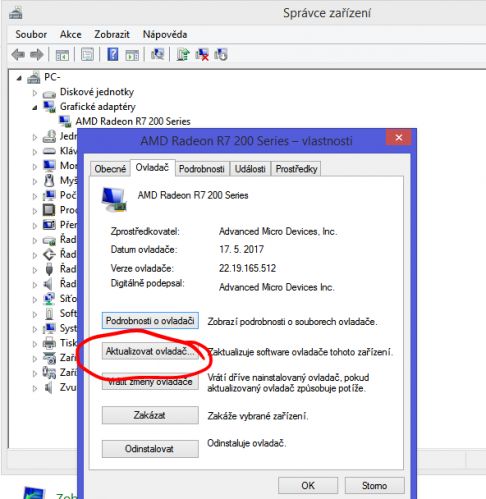This screenshot has width=486, height=499.
Task: Expand the Soft… node arrow
Action: [35, 314]
